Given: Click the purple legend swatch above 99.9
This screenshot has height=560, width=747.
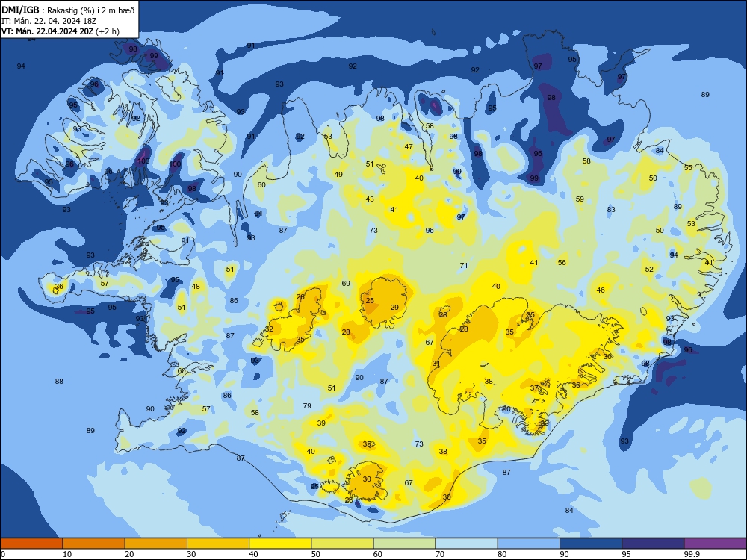Looking at the screenshot, I should tap(715, 544).
